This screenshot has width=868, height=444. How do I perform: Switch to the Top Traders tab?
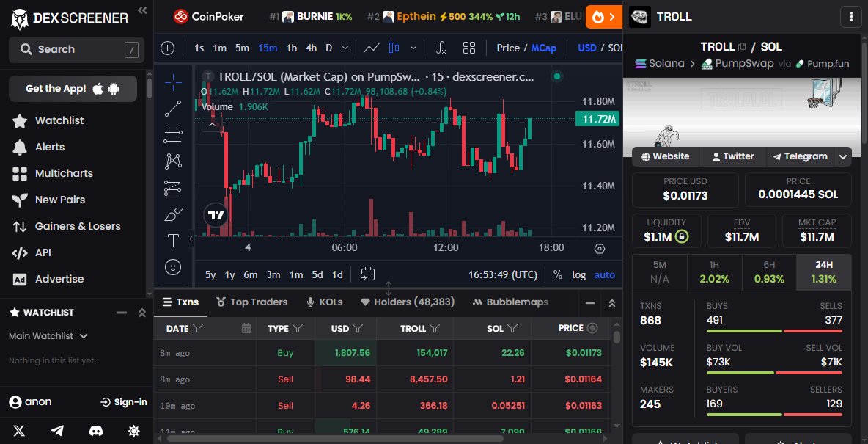[252, 302]
